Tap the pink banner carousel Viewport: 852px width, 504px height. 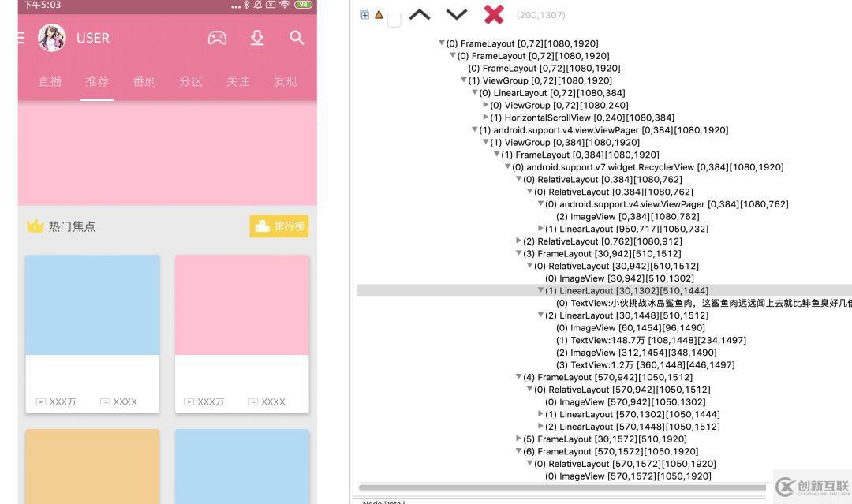[167, 153]
